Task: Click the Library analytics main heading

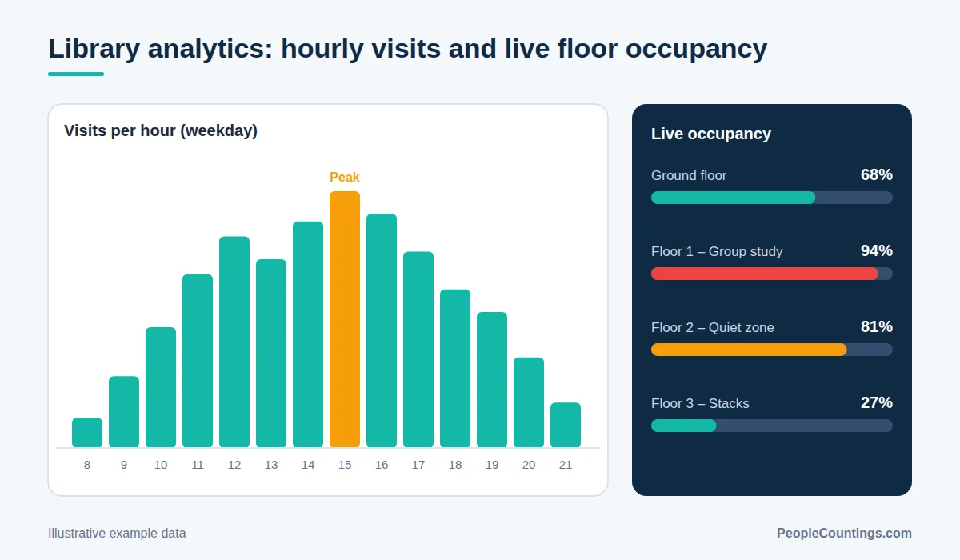Action: (x=408, y=49)
